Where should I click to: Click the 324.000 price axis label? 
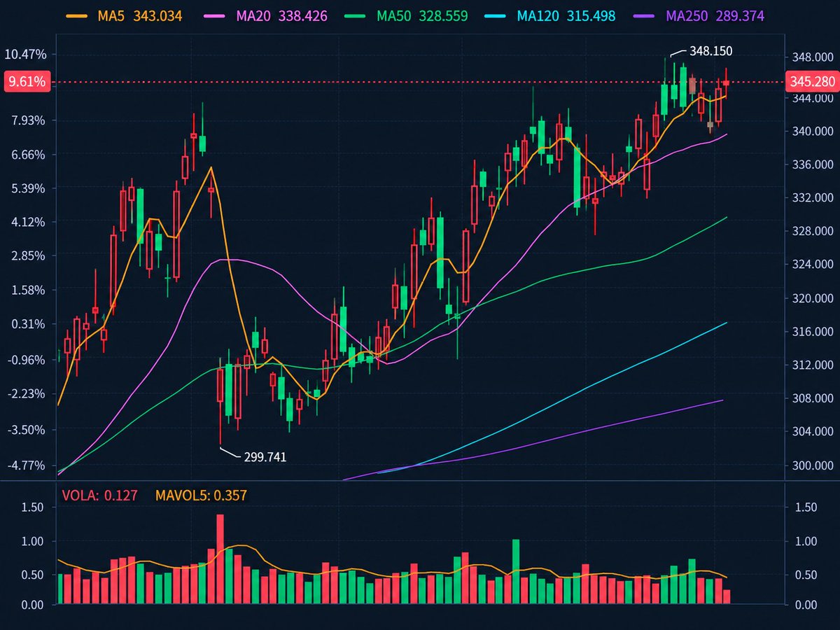point(813,265)
